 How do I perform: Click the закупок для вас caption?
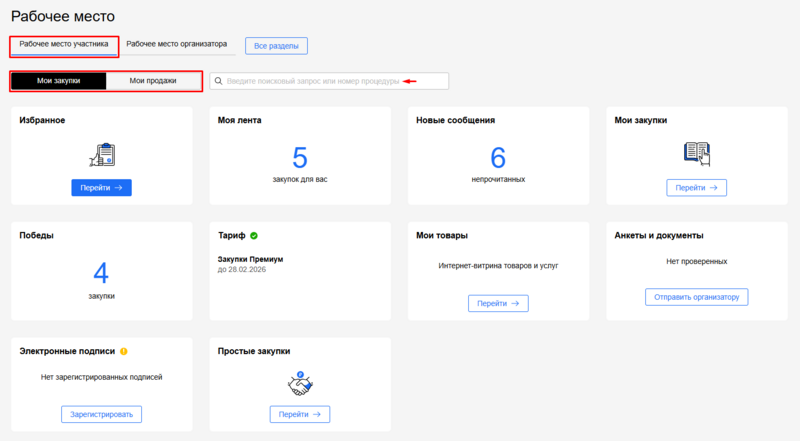(x=300, y=179)
